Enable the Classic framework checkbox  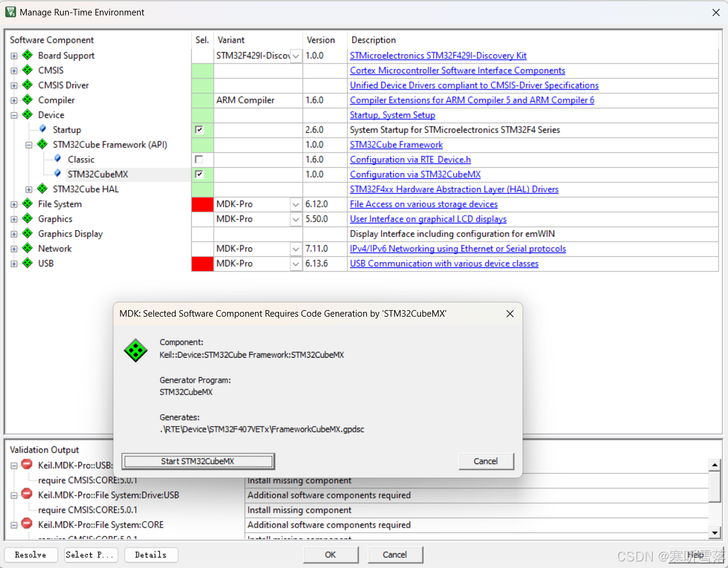click(199, 159)
